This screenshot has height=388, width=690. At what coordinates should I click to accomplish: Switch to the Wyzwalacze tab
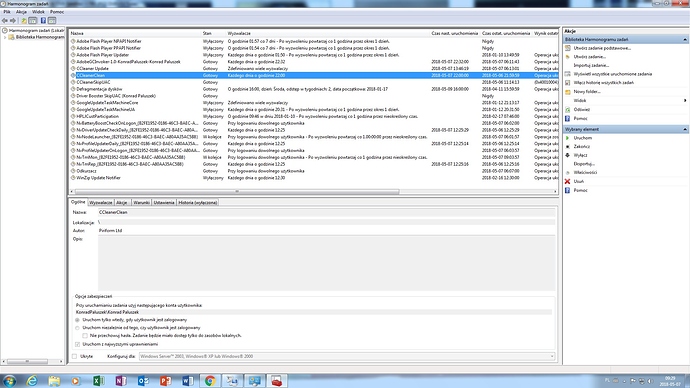101,202
